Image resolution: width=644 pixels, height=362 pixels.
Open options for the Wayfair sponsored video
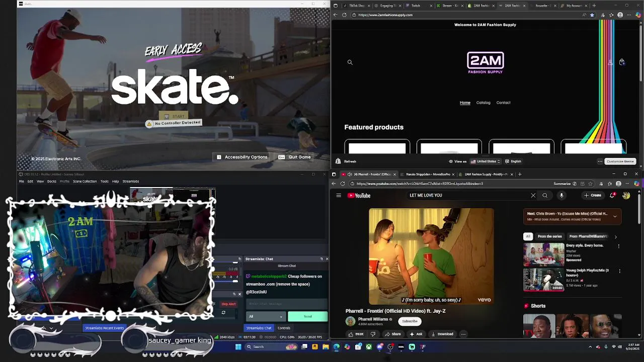click(619, 246)
